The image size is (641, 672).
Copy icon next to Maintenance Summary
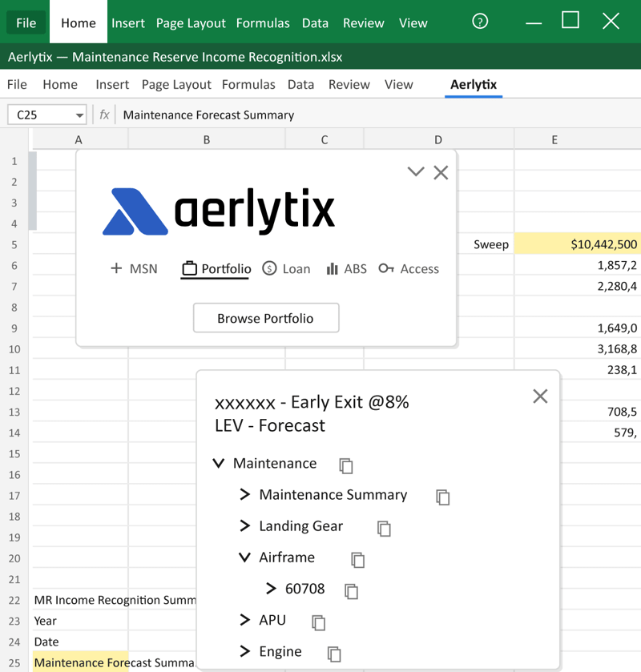(443, 497)
